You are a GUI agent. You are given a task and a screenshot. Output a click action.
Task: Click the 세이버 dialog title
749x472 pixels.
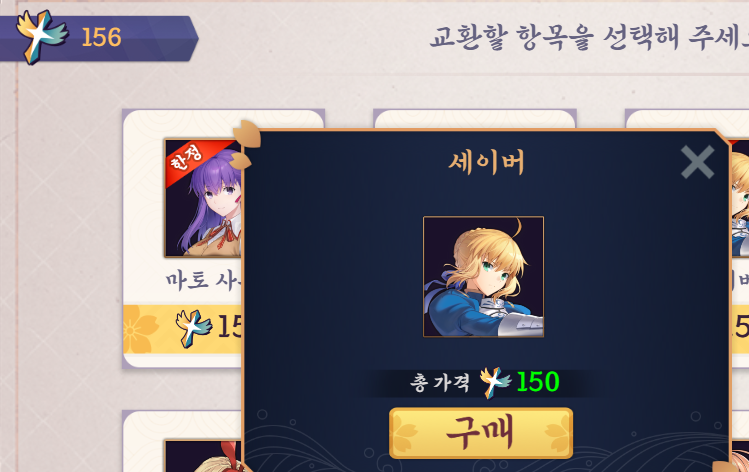pos(486,162)
